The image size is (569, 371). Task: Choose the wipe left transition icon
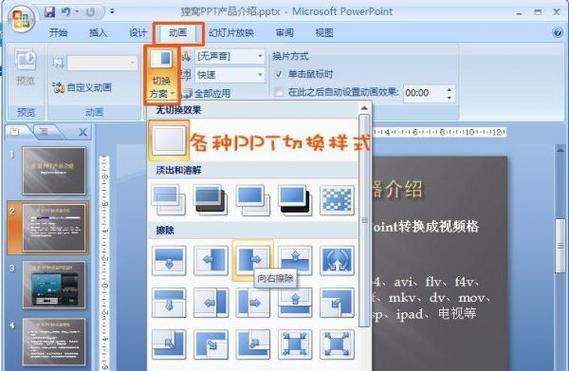pyautogui.click(x=210, y=260)
